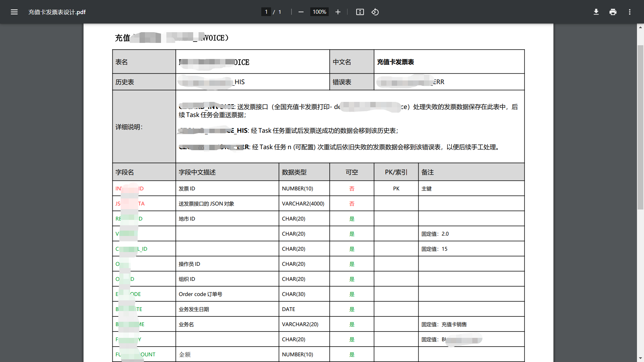Click the DATE data type cell

click(x=304, y=309)
